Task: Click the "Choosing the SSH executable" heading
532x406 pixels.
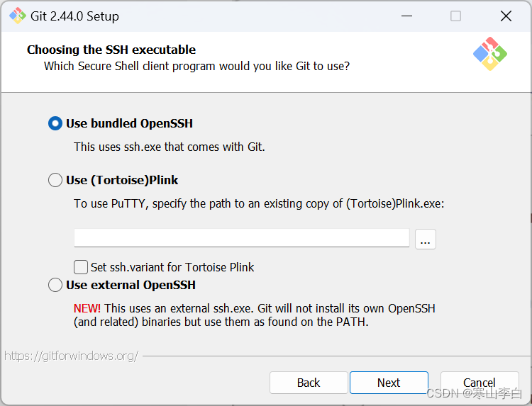Action: (x=111, y=50)
